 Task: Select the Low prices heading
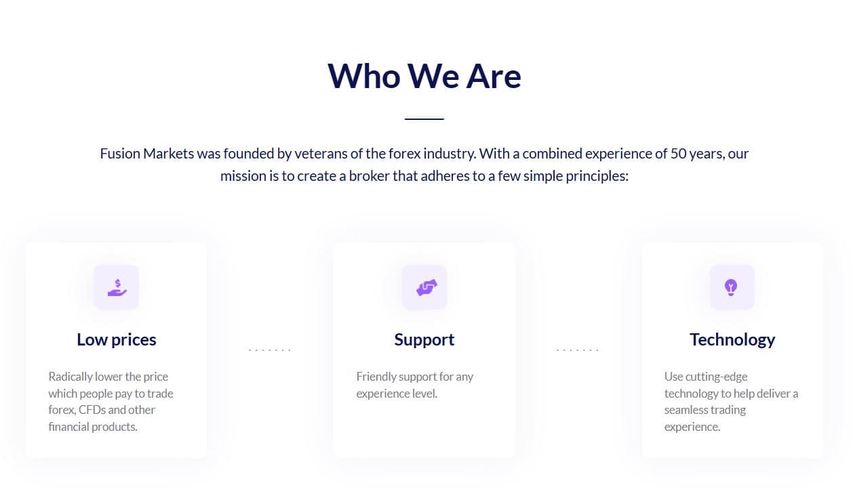click(117, 339)
